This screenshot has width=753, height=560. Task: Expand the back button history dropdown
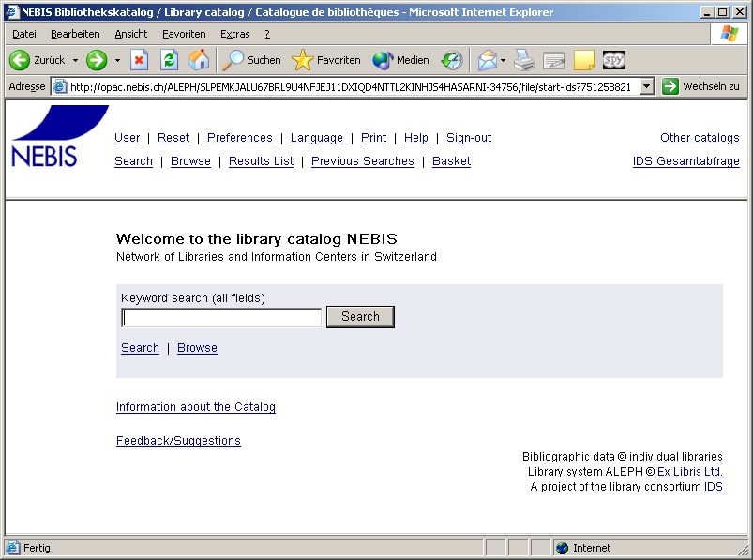75,61
